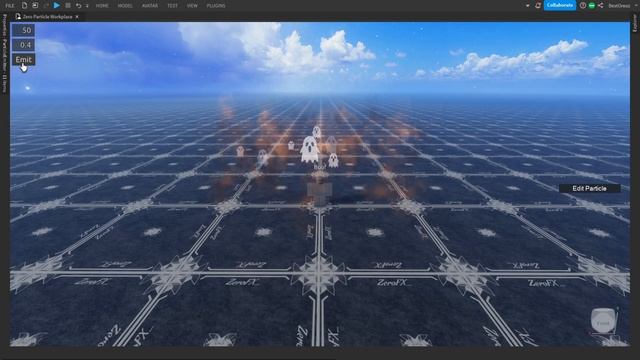Image resolution: width=640 pixels, height=360 pixels.
Task: Close the Zero Particle Workplace tab
Action: pos(77,17)
